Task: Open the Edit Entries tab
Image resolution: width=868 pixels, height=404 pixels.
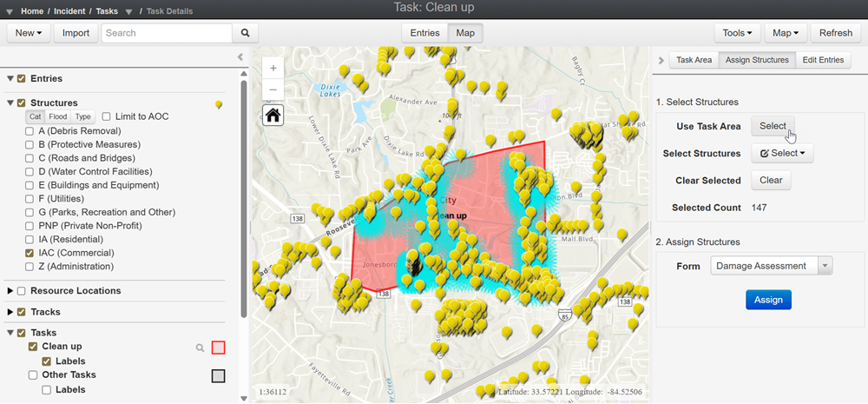Action: pyautogui.click(x=823, y=60)
